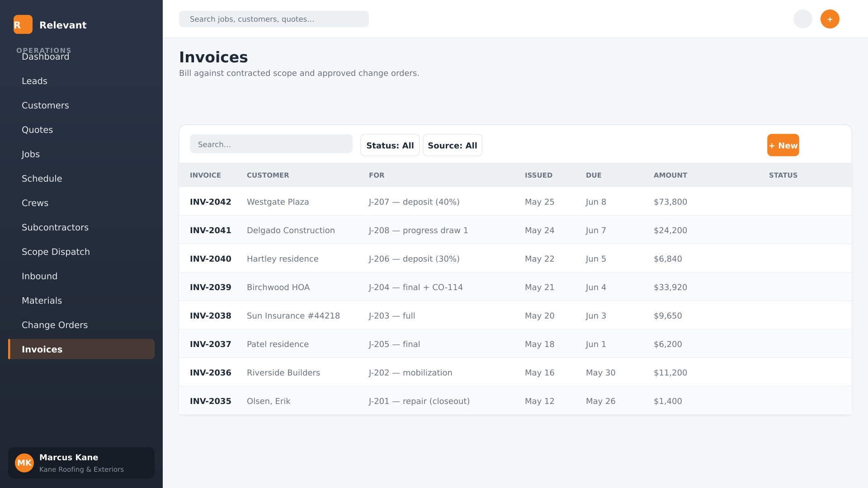Click customer Patel residence
Viewport: 868px width, 488px height.
click(x=278, y=344)
